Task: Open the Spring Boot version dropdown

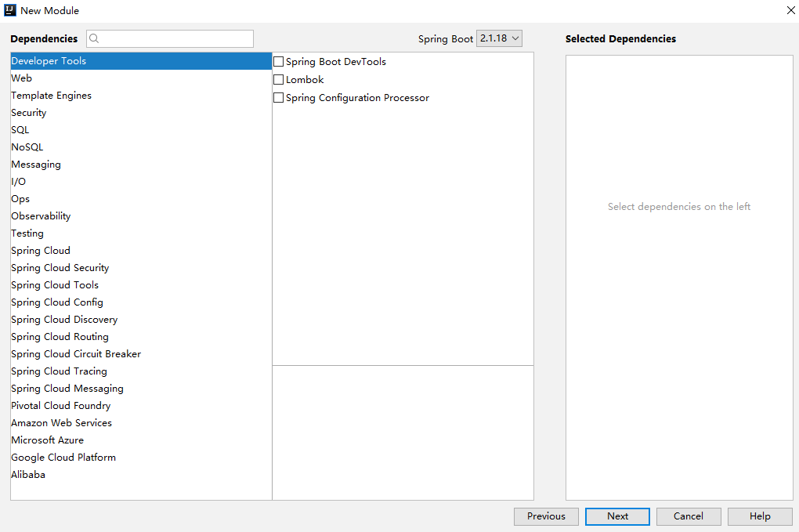Action: [x=499, y=38]
